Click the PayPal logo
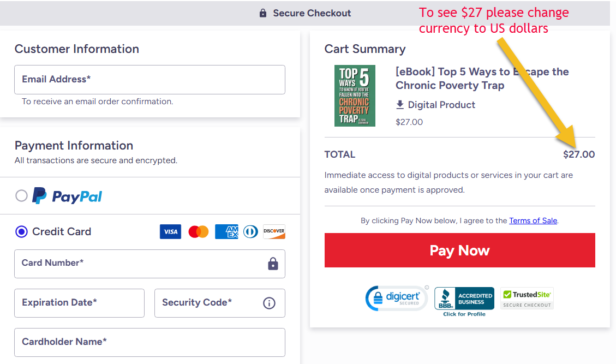This screenshot has height=364, width=616. 67,196
